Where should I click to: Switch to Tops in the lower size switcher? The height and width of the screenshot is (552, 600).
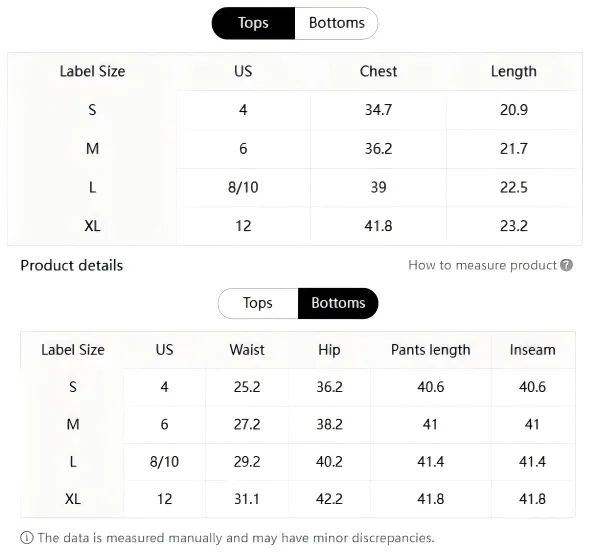[x=258, y=303]
